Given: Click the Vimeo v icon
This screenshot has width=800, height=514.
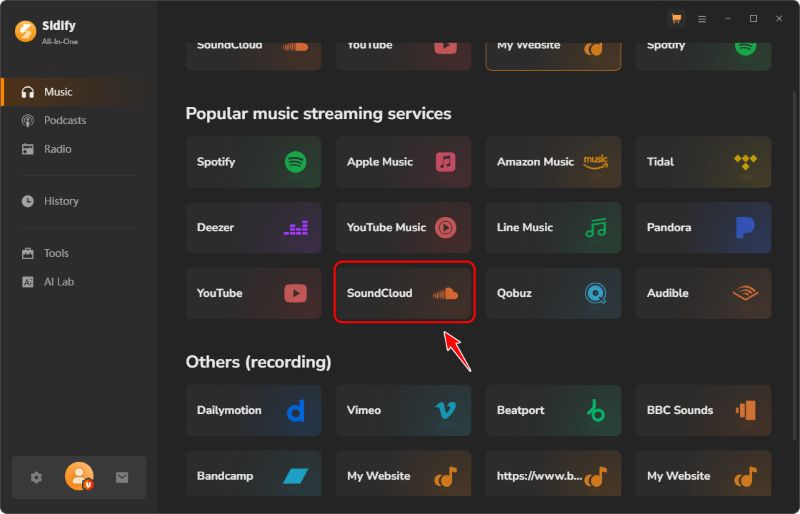Looking at the screenshot, I should pos(445,410).
